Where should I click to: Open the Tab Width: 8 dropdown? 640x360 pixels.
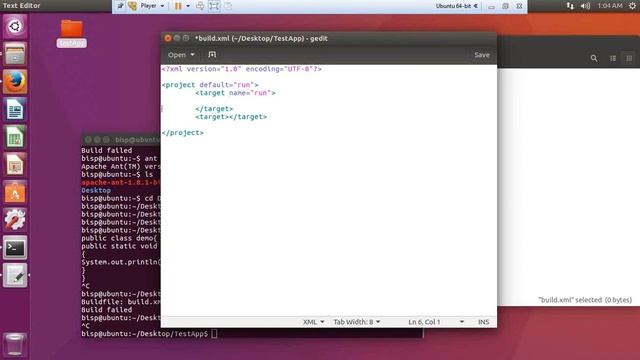click(357, 322)
